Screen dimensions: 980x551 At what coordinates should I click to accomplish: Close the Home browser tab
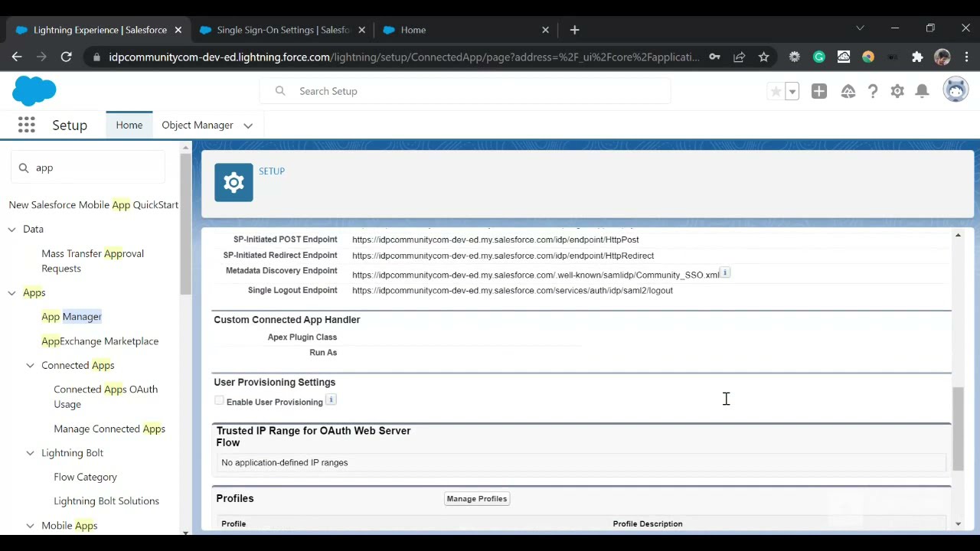[545, 30]
